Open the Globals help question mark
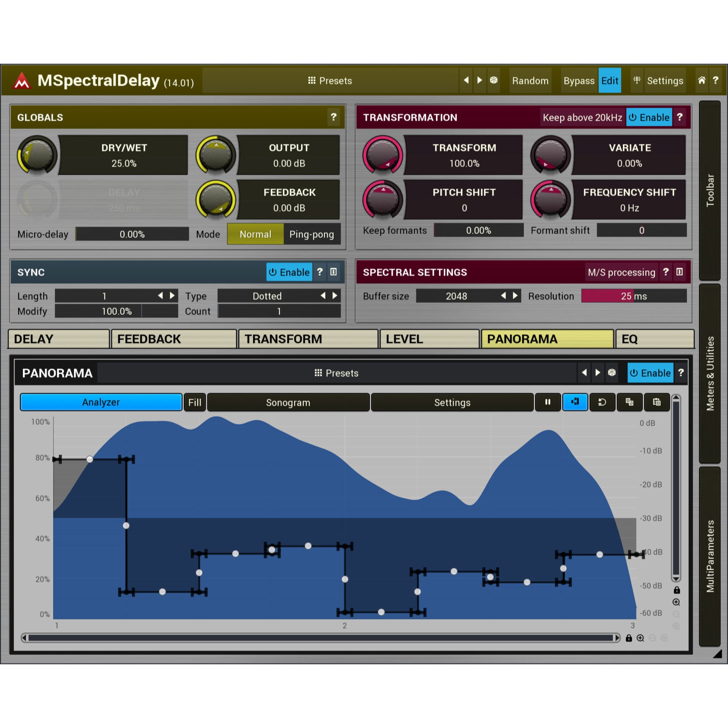This screenshot has width=728, height=728. pos(333,117)
